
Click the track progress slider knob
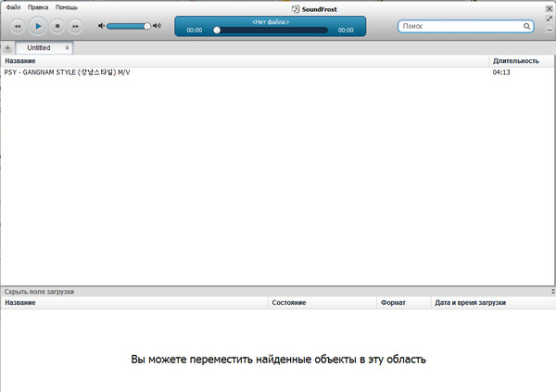217,31
